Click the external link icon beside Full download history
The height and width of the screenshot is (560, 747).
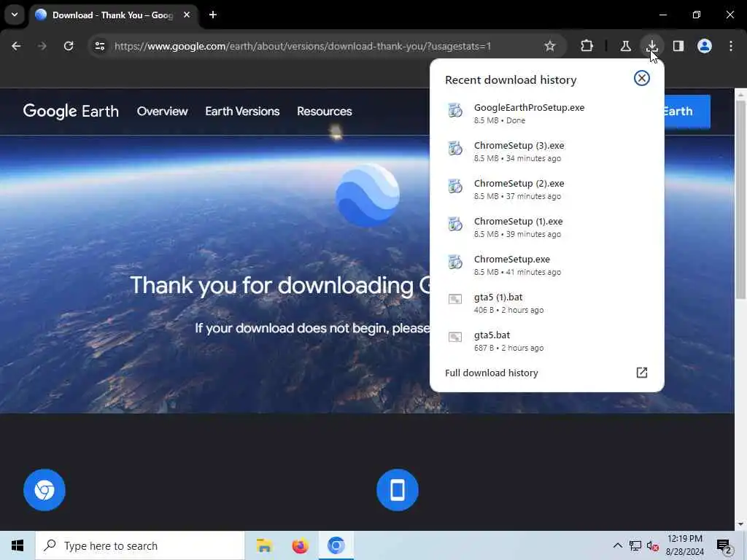click(x=642, y=373)
